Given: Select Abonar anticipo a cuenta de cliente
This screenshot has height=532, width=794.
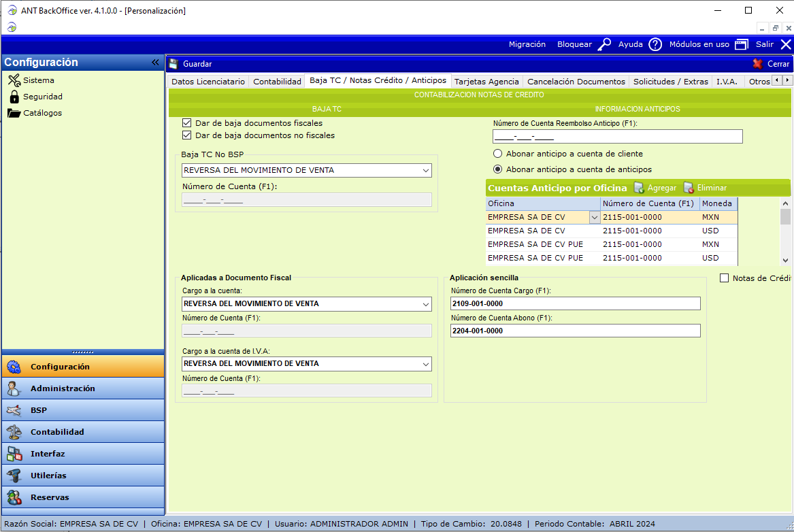Looking at the screenshot, I should (x=498, y=154).
